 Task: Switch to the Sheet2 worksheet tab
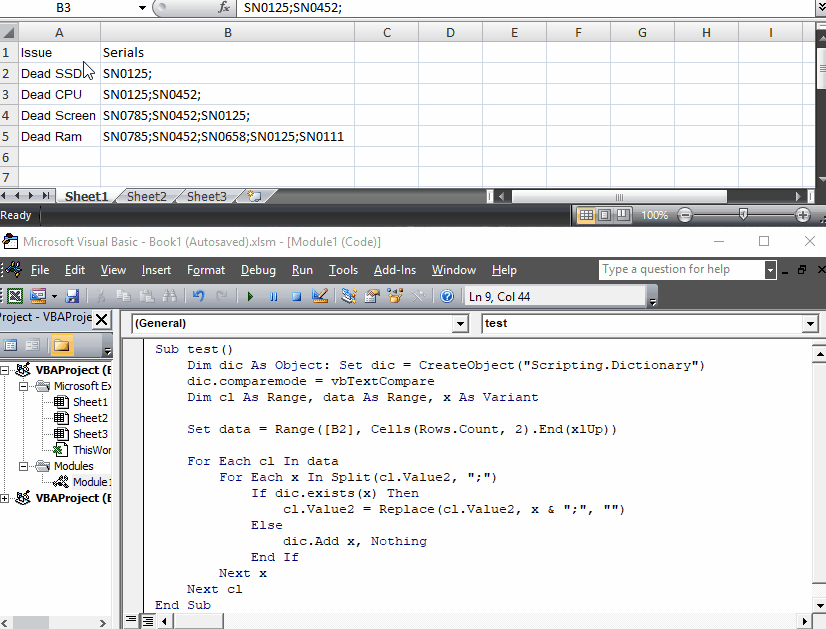(x=146, y=196)
